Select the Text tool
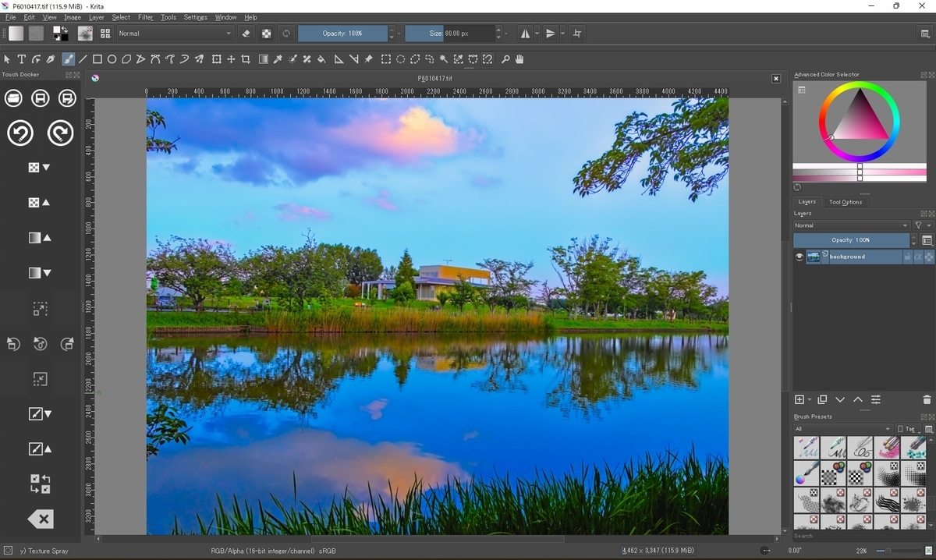Image resolution: width=936 pixels, height=560 pixels. (22, 59)
